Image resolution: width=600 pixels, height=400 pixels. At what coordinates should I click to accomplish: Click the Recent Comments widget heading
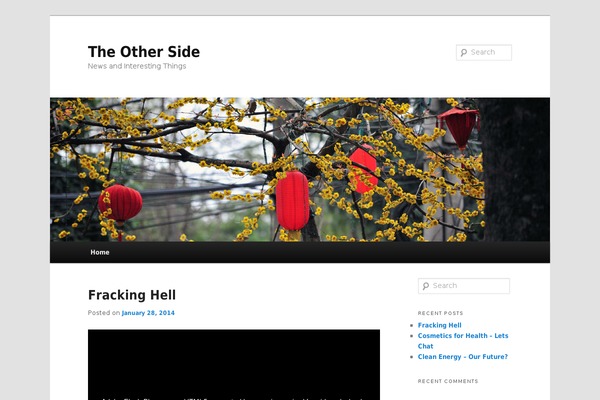point(448,381)
